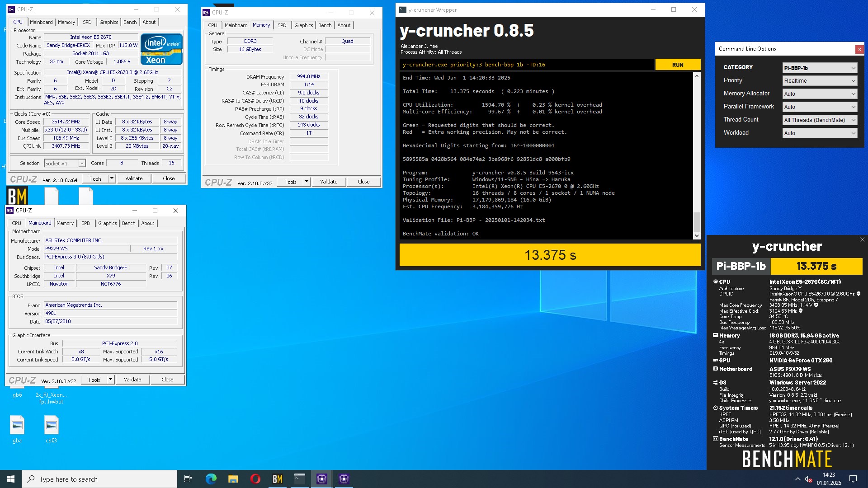This screenshot has height=488, width=868.
Task: Open the Priority dropdown set to Realtime
Action: click(820, 81)
